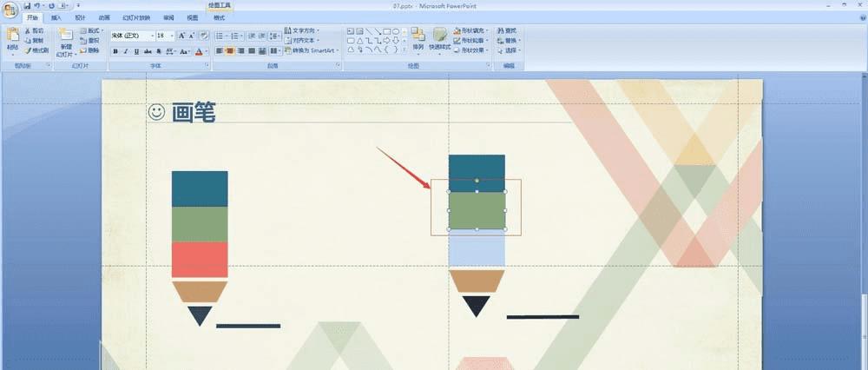Add a new slide (新建幻灯片)

click(x=66, y=42)
